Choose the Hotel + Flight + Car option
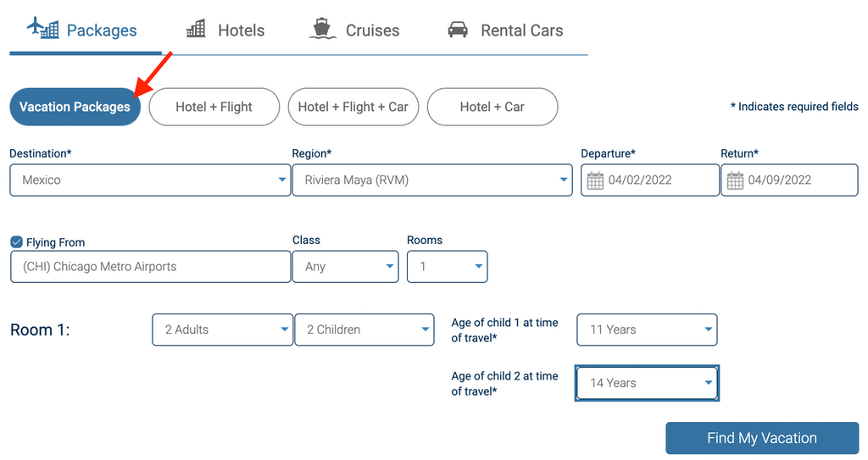 point(353,107)
